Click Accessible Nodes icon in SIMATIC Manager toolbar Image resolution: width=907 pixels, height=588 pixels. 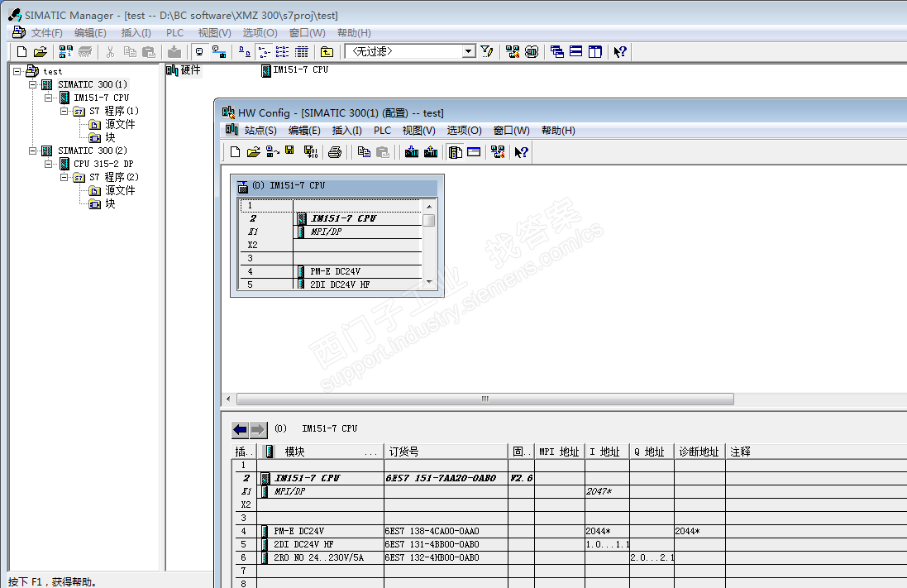click(65, 52)
